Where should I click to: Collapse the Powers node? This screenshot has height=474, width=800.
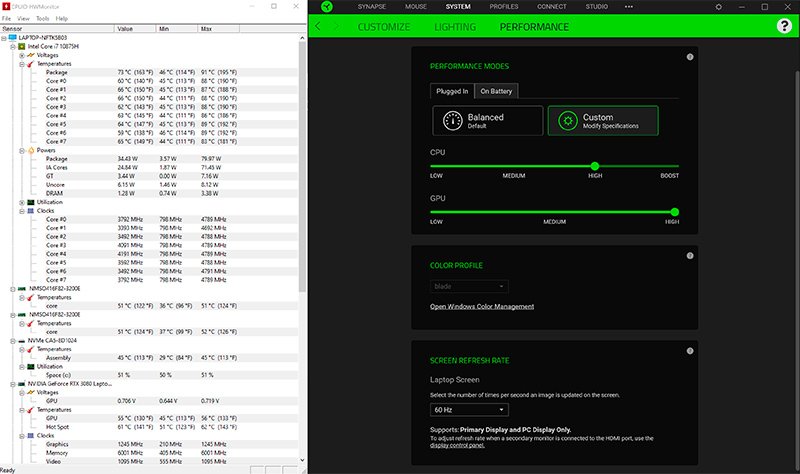(x=22, y=151)
